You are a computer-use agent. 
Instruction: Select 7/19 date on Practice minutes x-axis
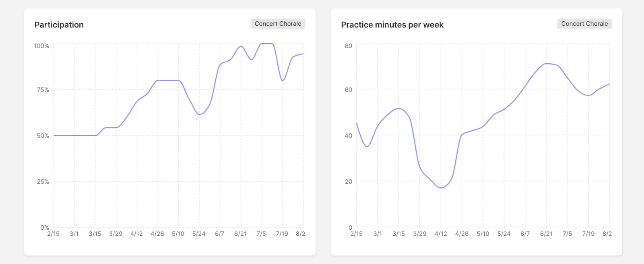click(x=588, y=234)
